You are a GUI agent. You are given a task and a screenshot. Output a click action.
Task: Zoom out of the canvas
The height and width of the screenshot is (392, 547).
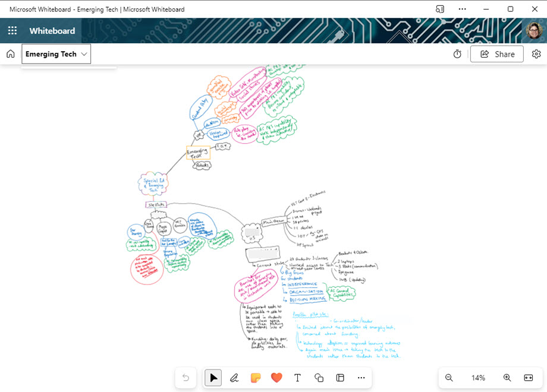click(449, 378)
